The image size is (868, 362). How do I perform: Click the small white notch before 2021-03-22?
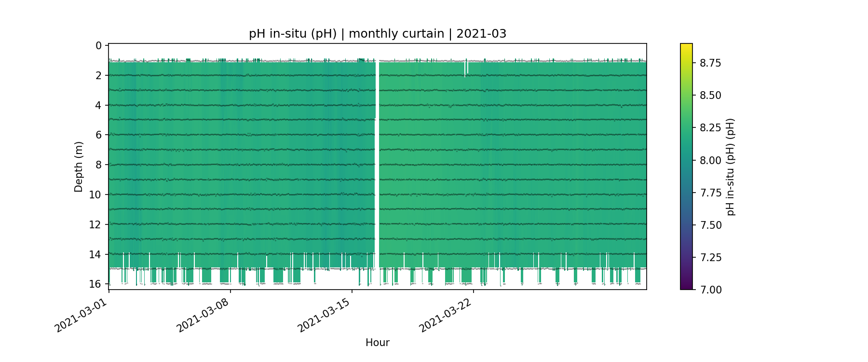(465, 69)
